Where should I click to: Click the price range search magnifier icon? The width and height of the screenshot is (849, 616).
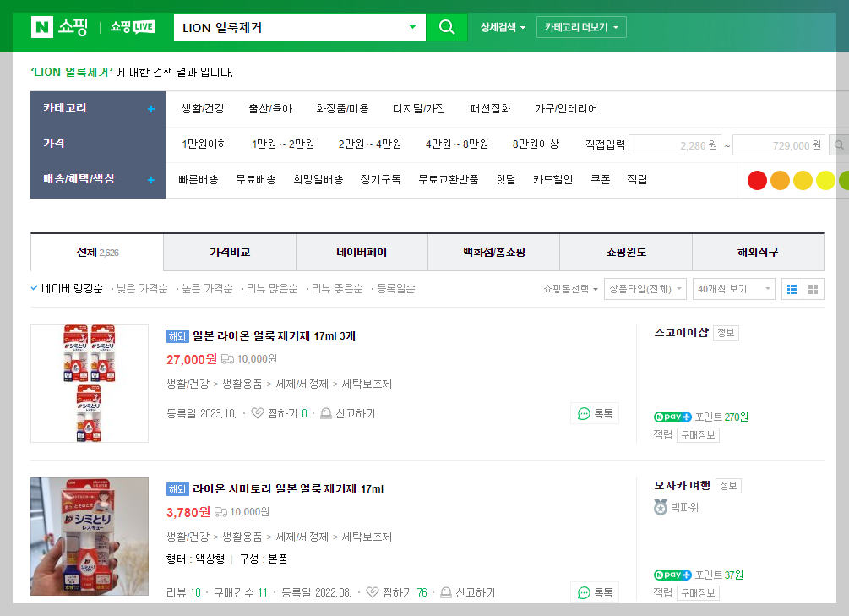(x=839, y=145)
